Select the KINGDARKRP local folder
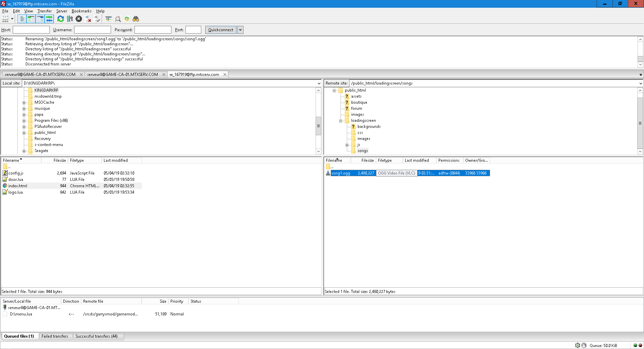 click(x=46, y=91)
